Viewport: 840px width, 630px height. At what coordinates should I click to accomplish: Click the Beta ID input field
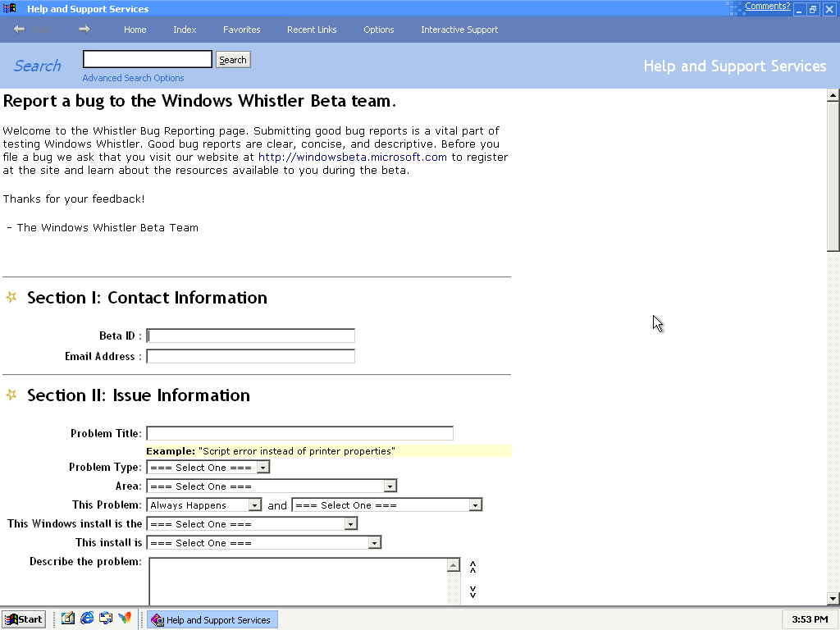[251, 336]
